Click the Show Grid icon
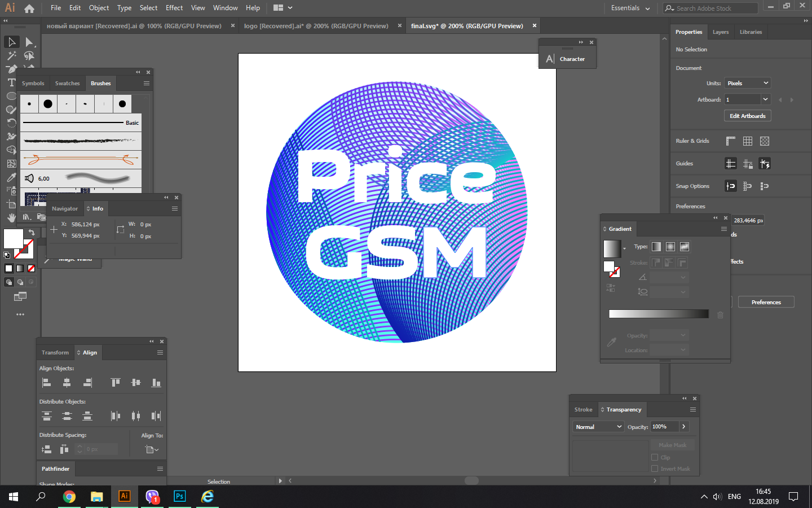 click(748, 141)
